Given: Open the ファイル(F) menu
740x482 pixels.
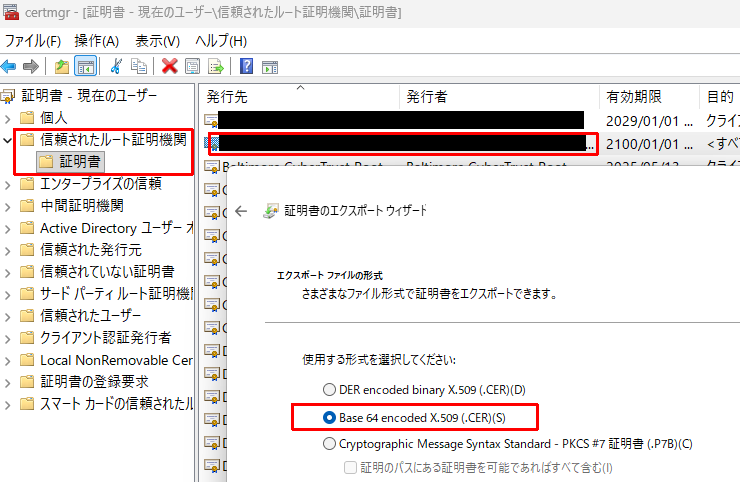Looking at the screenshot, I should [33, 41].
